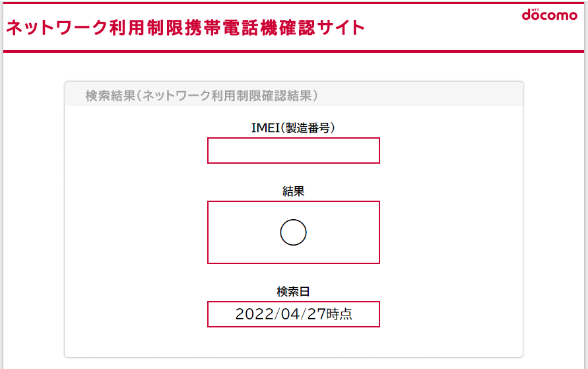Image resolution: width=588 pixels, height=369 pixels.
Task: Click the 結果 label
Action: [x=293, y=191]
